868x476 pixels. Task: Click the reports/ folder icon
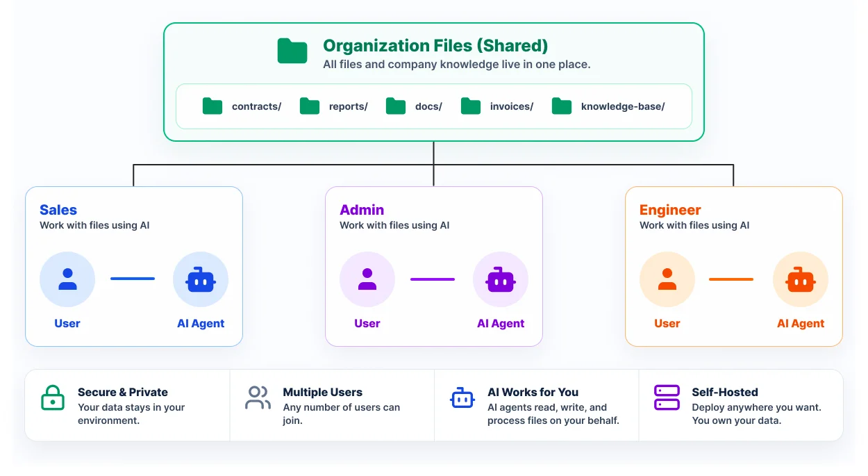tap(310, 106)
